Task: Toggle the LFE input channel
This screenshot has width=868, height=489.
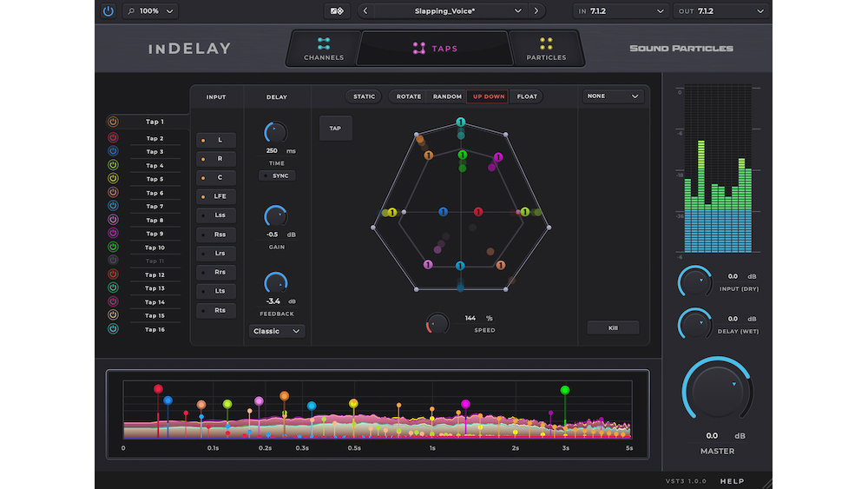Action: click(x=216, y=196)
